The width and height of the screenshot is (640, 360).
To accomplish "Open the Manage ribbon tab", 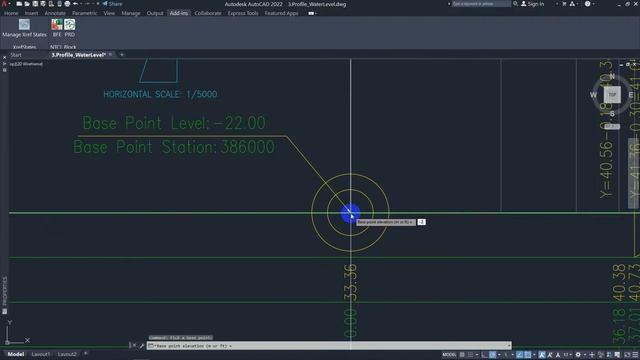I will click(131, 13).
